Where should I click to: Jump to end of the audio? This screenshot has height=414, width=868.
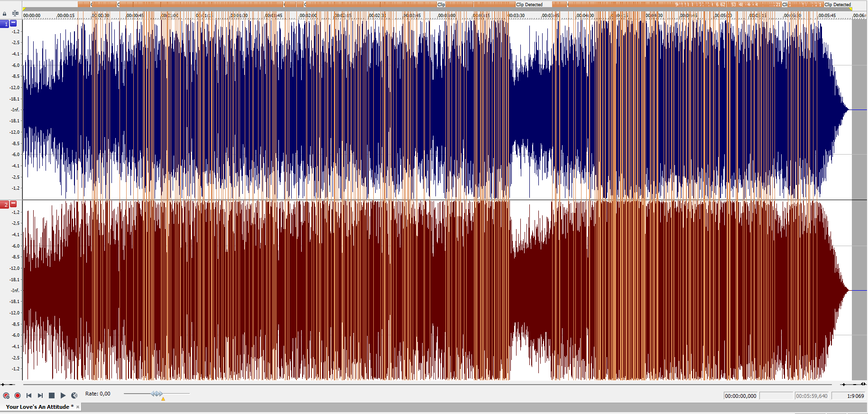point(40,396)
